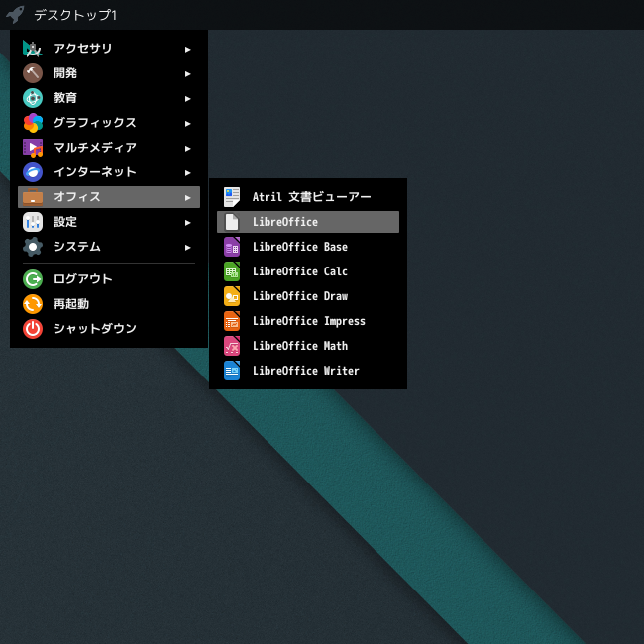Launch LibreOffice Math

pos(308,346)
